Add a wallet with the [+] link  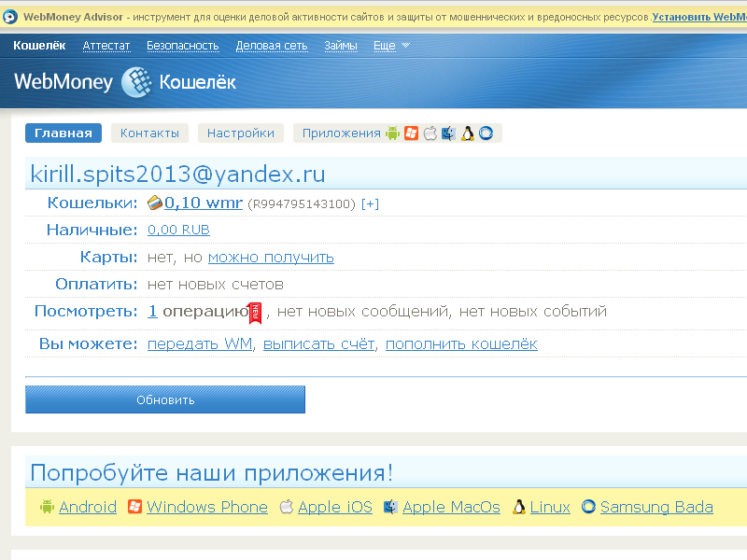(x=370, y=203)
